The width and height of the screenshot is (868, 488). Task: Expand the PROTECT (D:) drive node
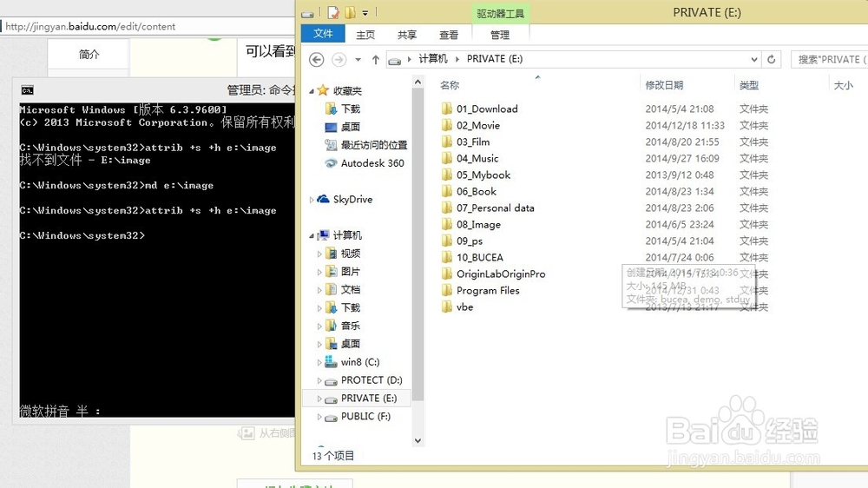tap(319, 380)
